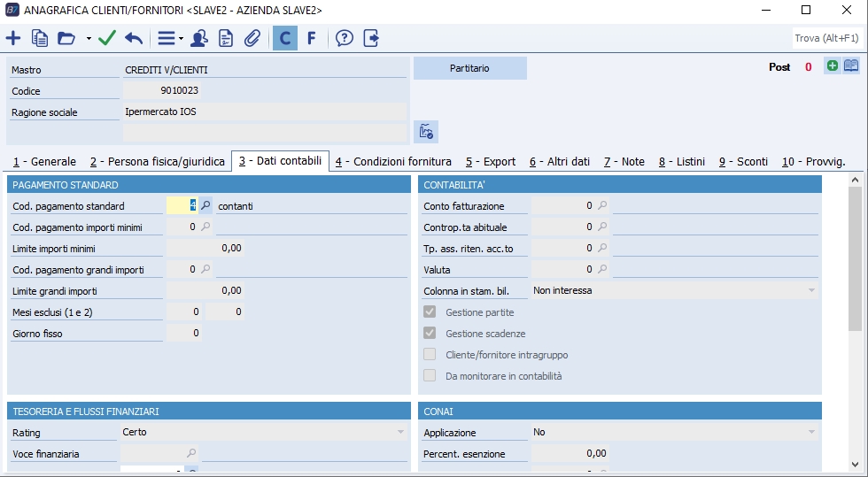
Task: Click the help question mark icon
Action: (345, 38)
